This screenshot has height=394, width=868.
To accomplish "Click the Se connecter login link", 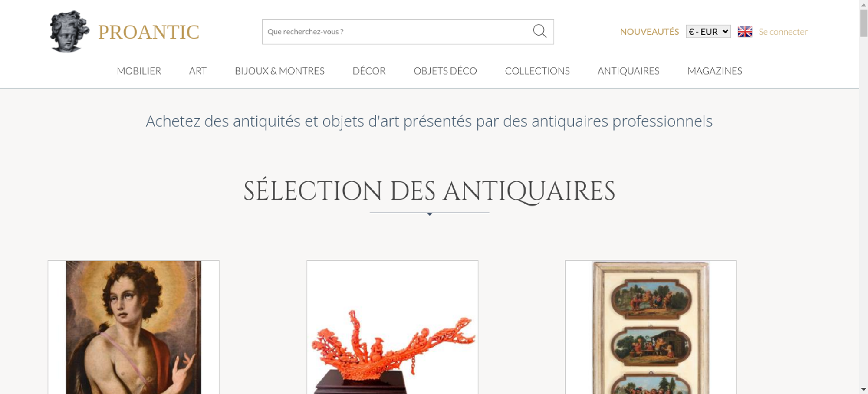I will [x=783, y=32].
